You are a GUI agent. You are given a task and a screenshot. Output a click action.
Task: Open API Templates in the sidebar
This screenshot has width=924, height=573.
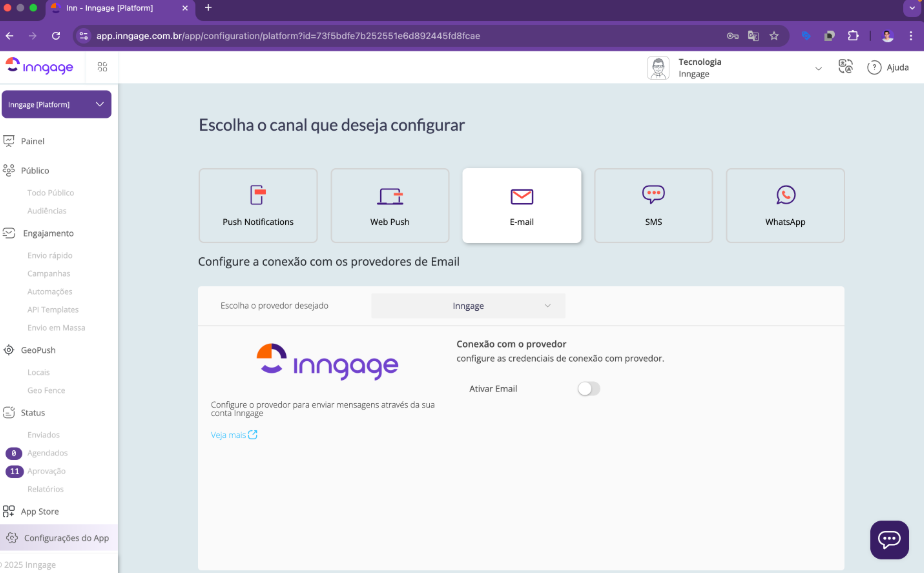click(x=52, y=309)
